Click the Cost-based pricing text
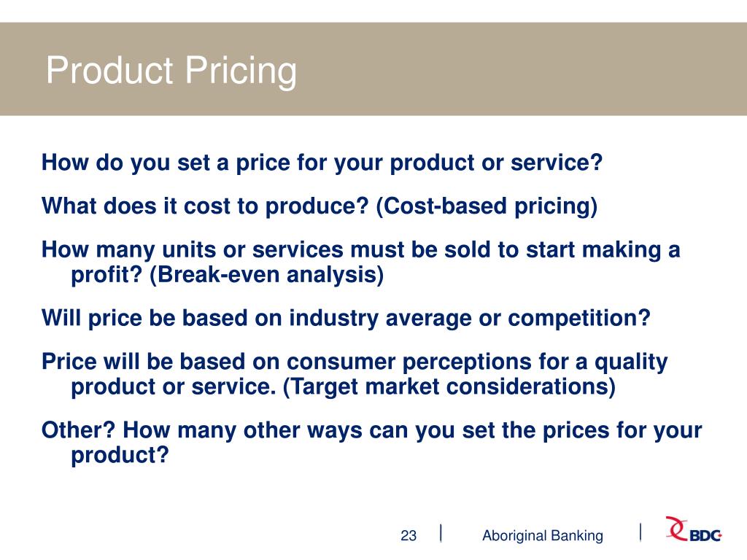 [x=487, y=206]
